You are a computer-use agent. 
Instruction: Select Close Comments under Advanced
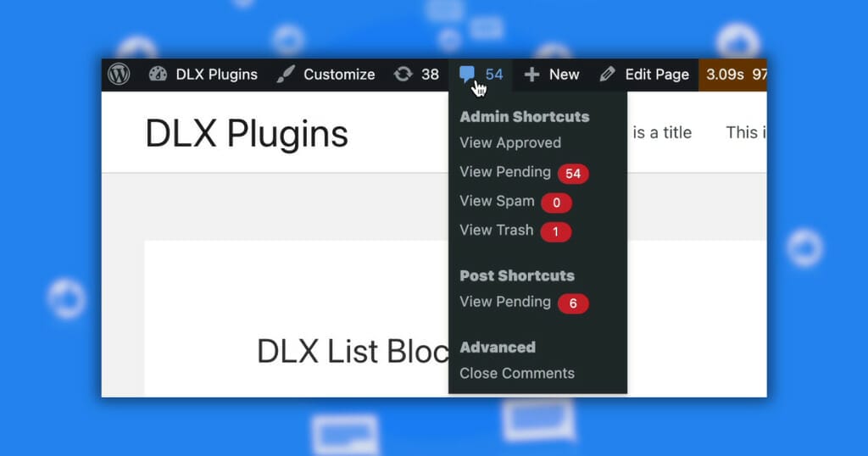pos(517,373)
